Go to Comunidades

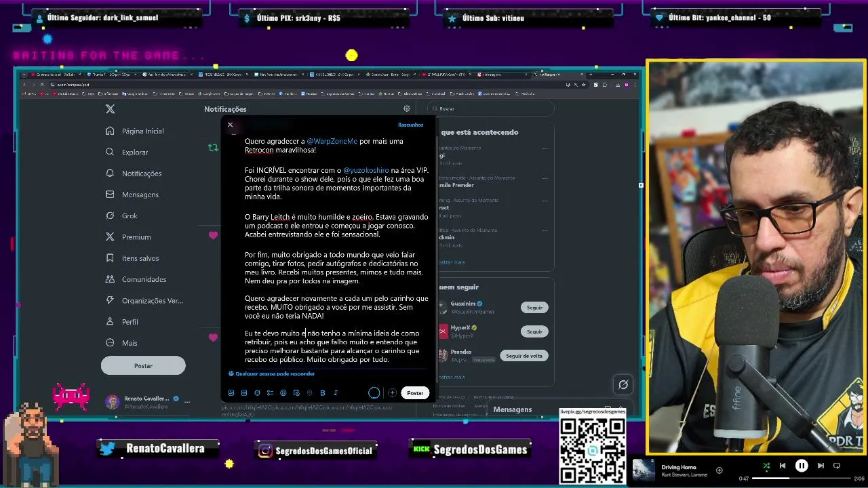coord(136,279)
